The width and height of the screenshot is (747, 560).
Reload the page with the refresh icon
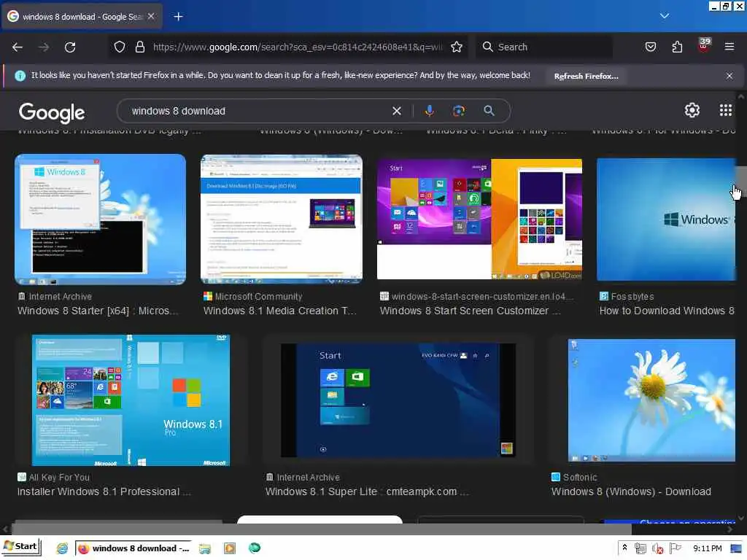click(70, 47)
